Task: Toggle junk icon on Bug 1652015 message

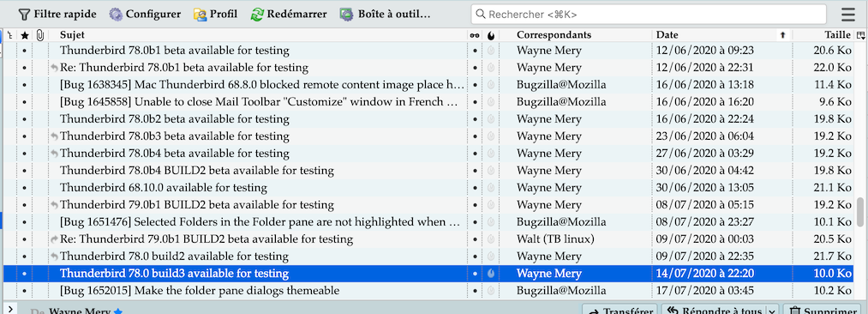Action: click(490, 291)
